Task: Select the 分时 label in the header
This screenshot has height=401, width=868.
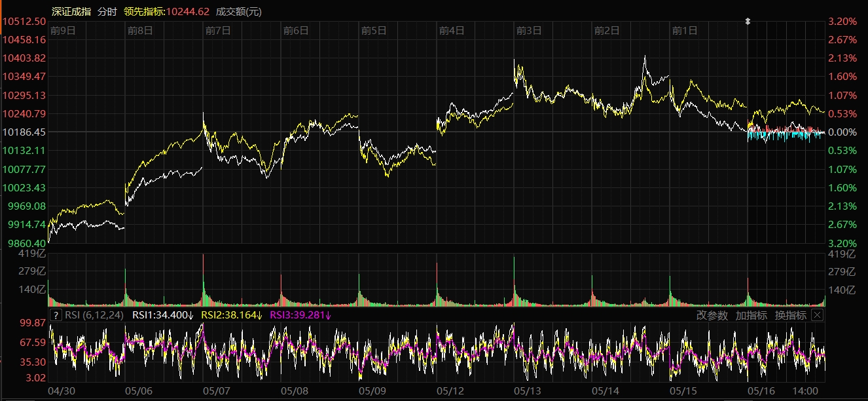Action: click(107, 12)
